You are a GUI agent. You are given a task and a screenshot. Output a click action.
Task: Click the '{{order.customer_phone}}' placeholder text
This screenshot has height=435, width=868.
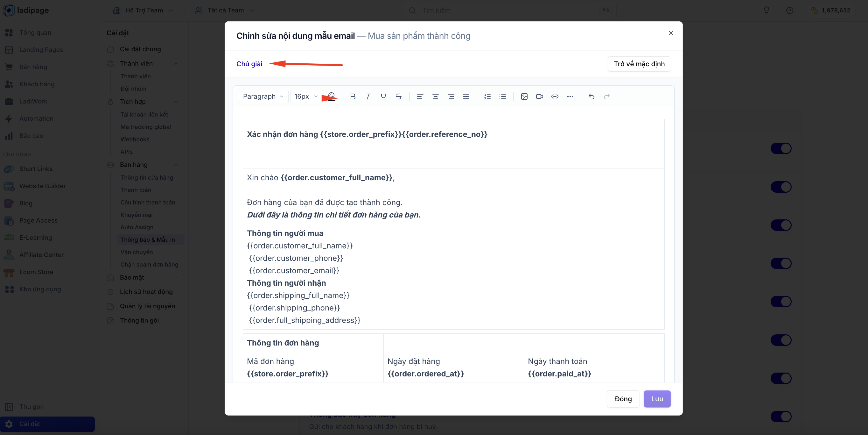[296, 258]
